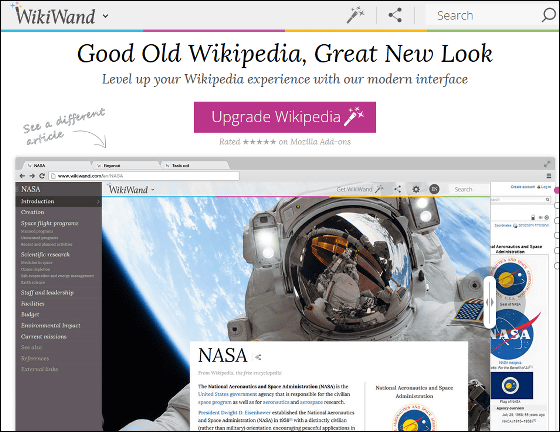Screen dimensions: 560x432
Task: Open the settings gear in the demo toolbar
Action: pyautogui.click(x=416, y=189)
